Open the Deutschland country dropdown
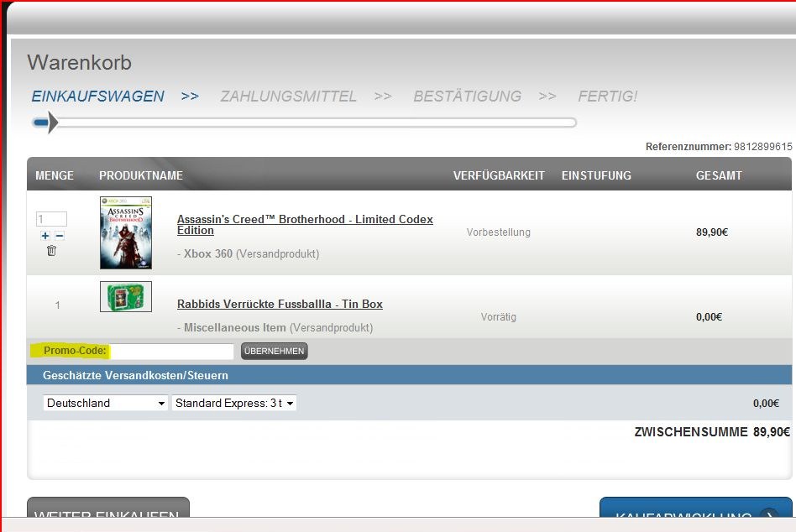The height and width of the screenshot is (532, 796). pos(106,403)
